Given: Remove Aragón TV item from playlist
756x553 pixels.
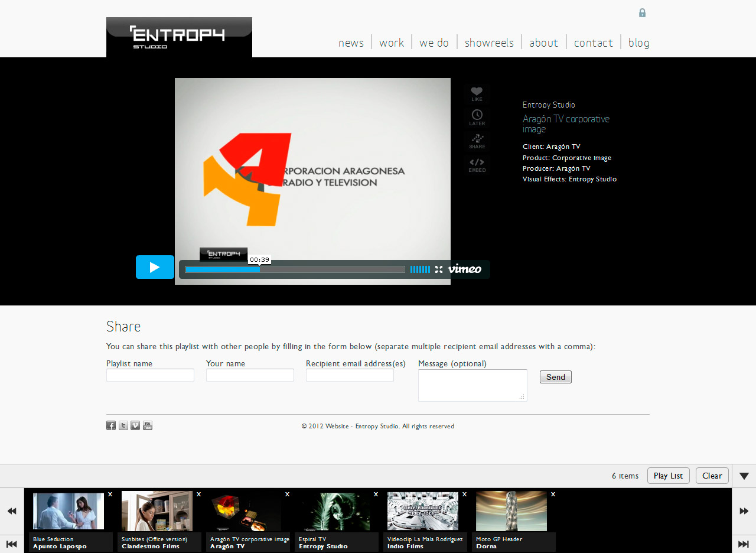Looking at the screenshot, I should [288, 495].
